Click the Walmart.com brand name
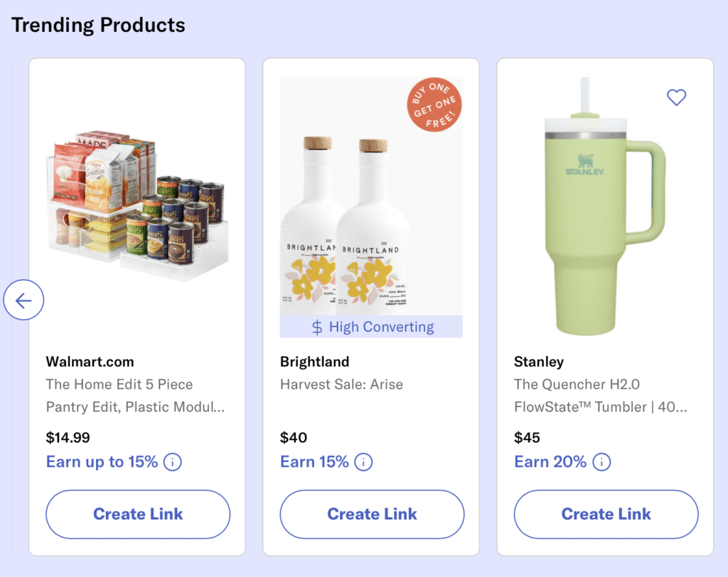 pyautogui.click(x=90, y=362)
